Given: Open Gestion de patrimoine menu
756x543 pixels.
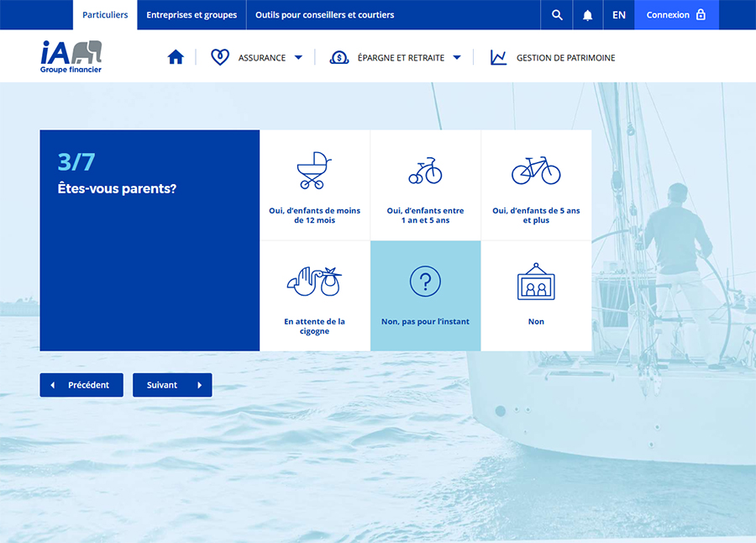Looking at the screenshot, I should [x=553, y=58].
